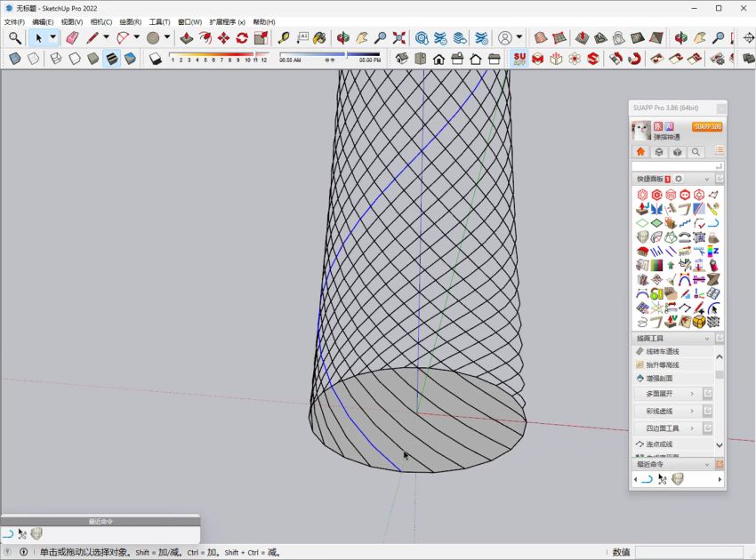
Task: Select the Paint Bucket tool
Action: [x=319, y=37]
